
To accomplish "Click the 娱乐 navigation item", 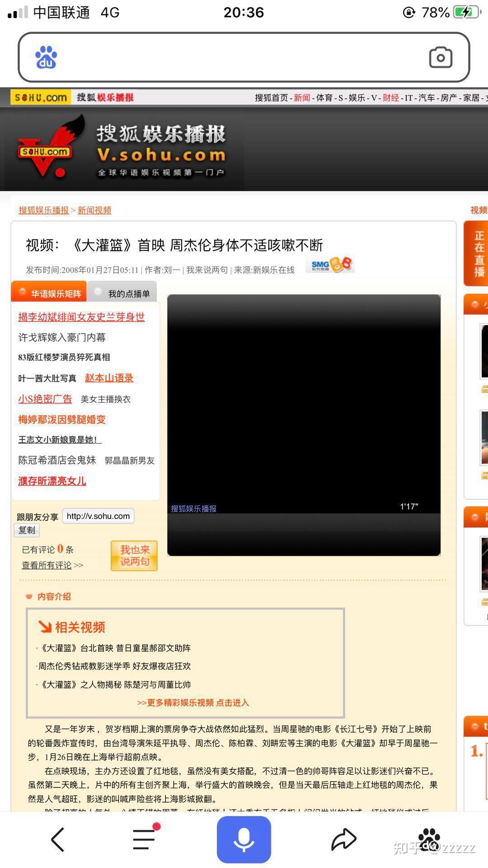I will tap(357, 98).
